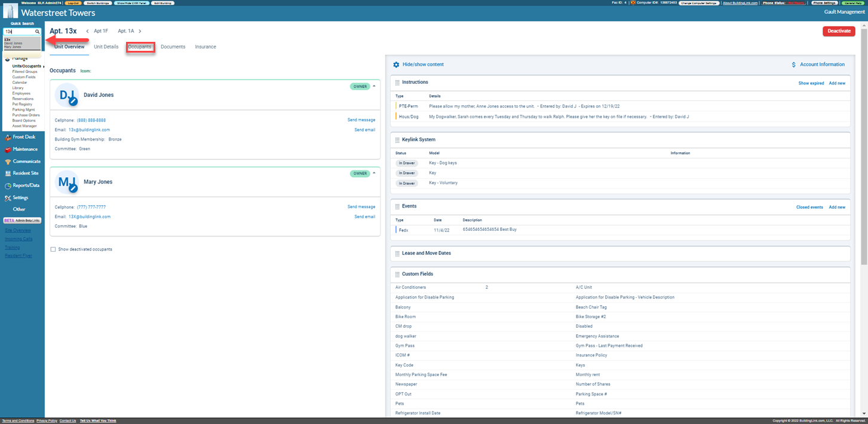This screenshot has width=868, height=424.
Task: Open the Site Overview sidebar link
Action: (x=18, y=230)
